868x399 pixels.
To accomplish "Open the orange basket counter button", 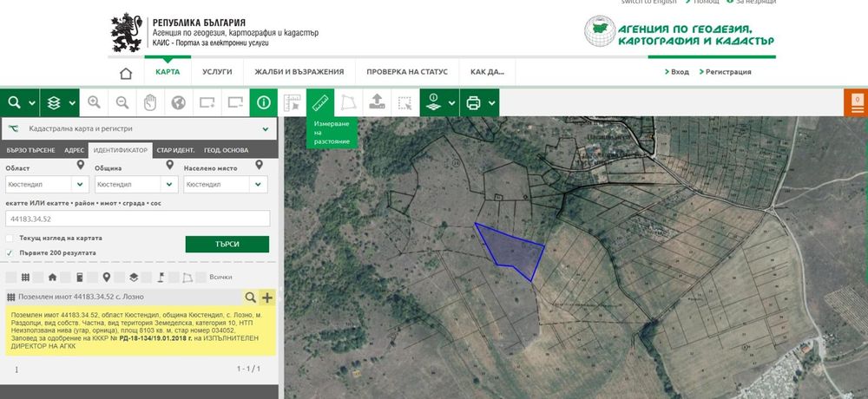I will [857, 103].
